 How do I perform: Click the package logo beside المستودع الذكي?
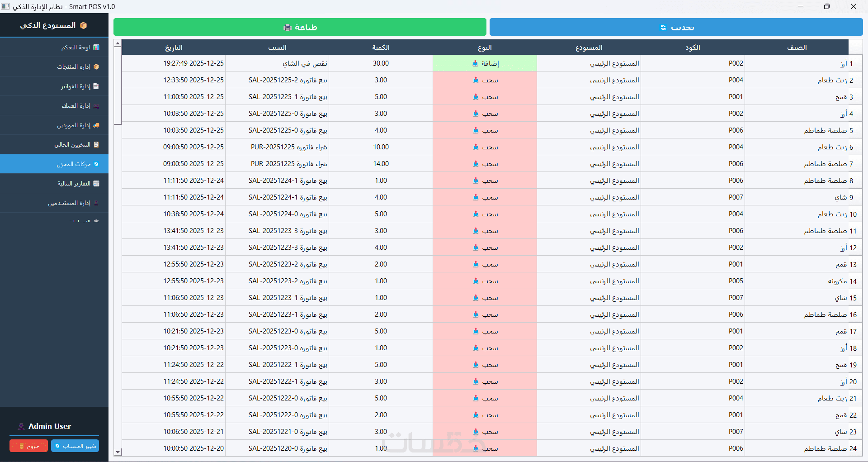pos(83,25)
